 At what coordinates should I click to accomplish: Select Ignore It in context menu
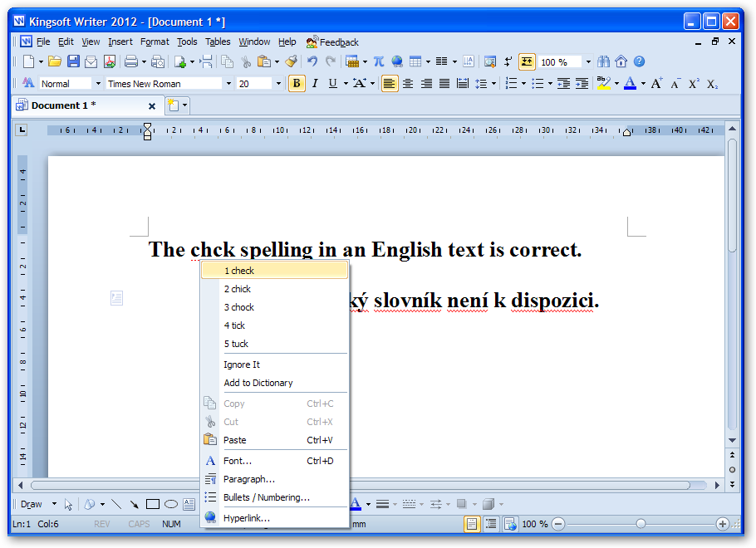pos(274,365)
